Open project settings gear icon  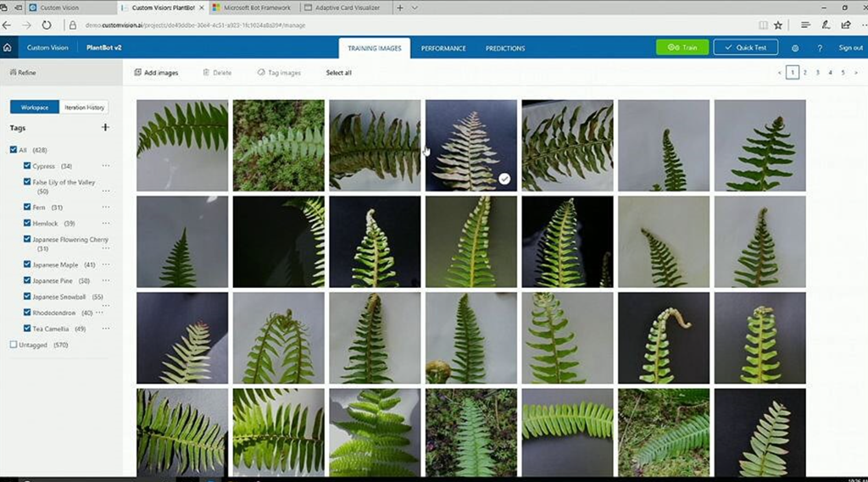[x=795, y=48]
